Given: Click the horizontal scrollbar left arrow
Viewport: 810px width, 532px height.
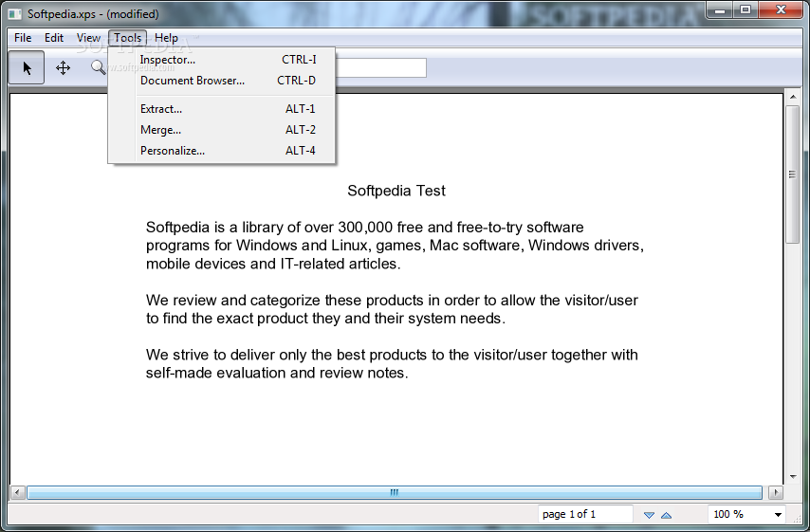Looking at the screenshot, I should click(18, 493).
